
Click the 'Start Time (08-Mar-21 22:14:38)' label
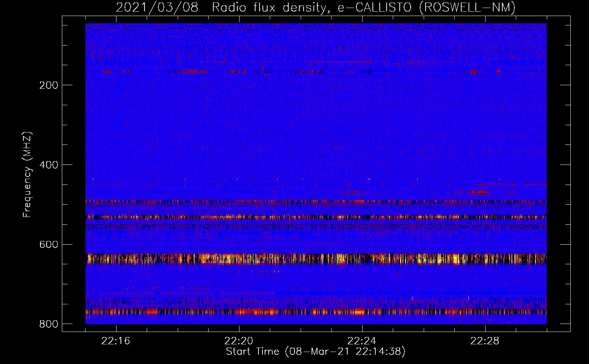[x=316, y=352]
